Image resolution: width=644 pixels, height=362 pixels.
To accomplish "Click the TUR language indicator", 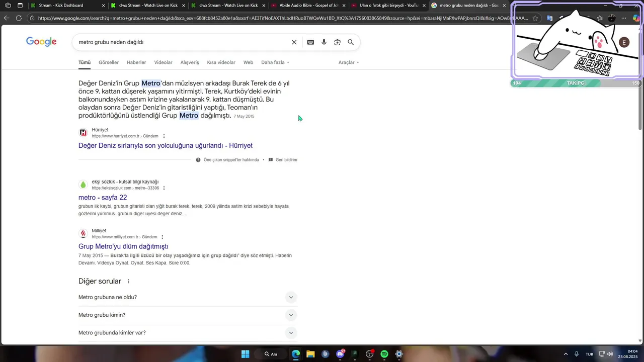I will coord(589,354).
